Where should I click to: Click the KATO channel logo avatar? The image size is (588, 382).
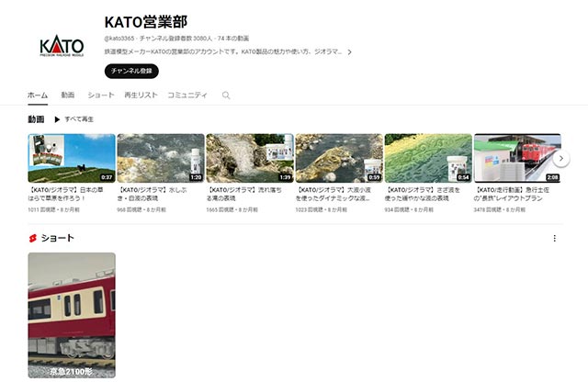[x=62, y=46]
